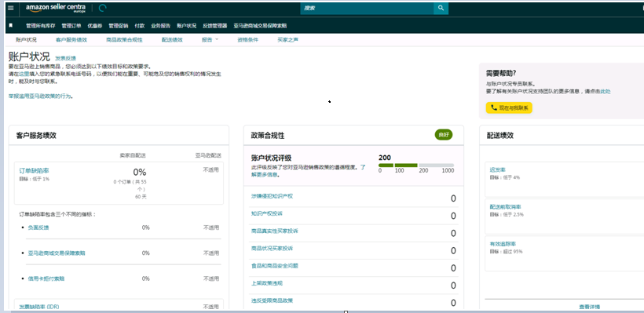The width and height of the screenshot is (644, 313).
Task: Click 查看详情 under shipping performance
Action: (x=589, y=307)
